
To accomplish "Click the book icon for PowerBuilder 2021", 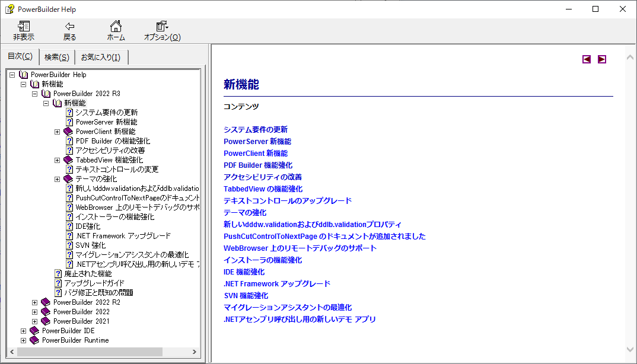I will click(x=44, y=321).
